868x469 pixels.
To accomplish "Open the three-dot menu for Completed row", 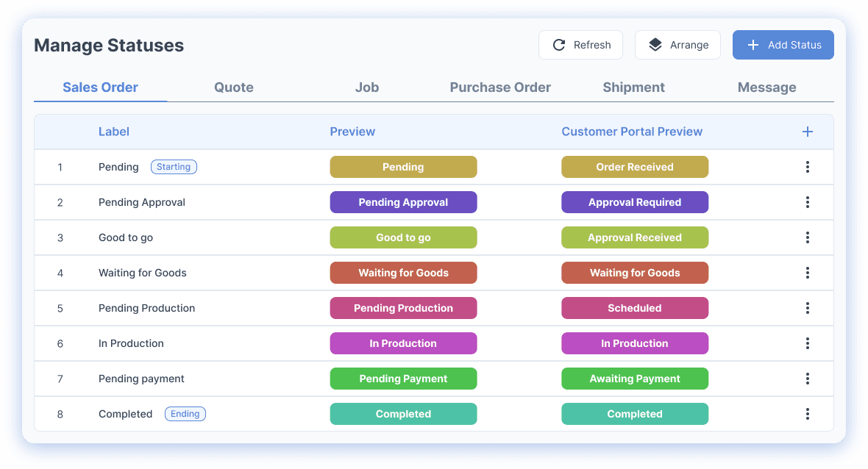I will 807,414.
